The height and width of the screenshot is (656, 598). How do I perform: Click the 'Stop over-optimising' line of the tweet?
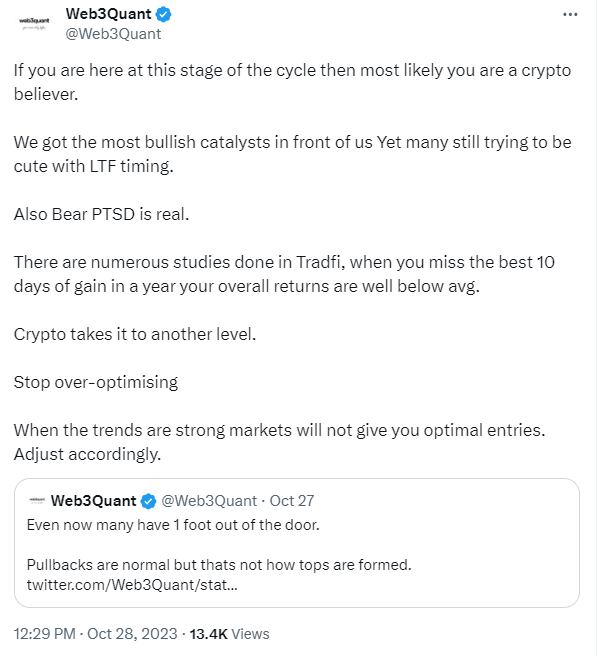click(96, 382)
